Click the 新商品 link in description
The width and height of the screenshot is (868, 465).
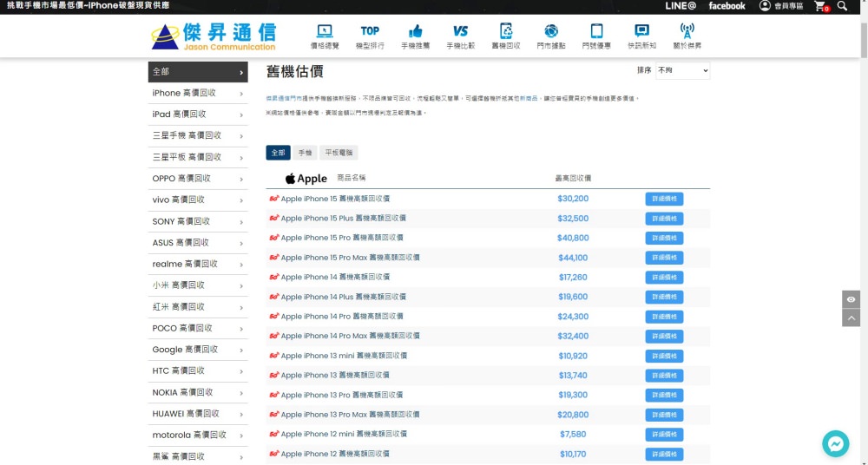pyautogui.click(x=529, y=99)
